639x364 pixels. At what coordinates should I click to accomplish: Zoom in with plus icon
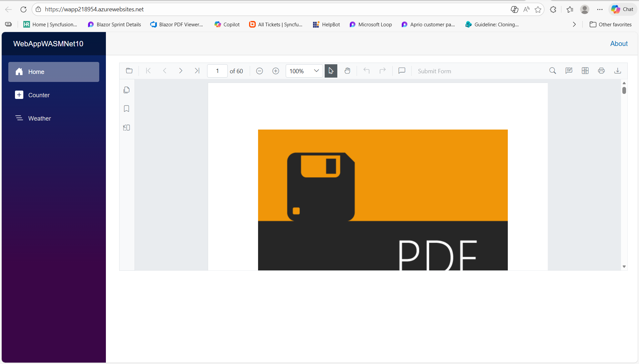(276, 71)
